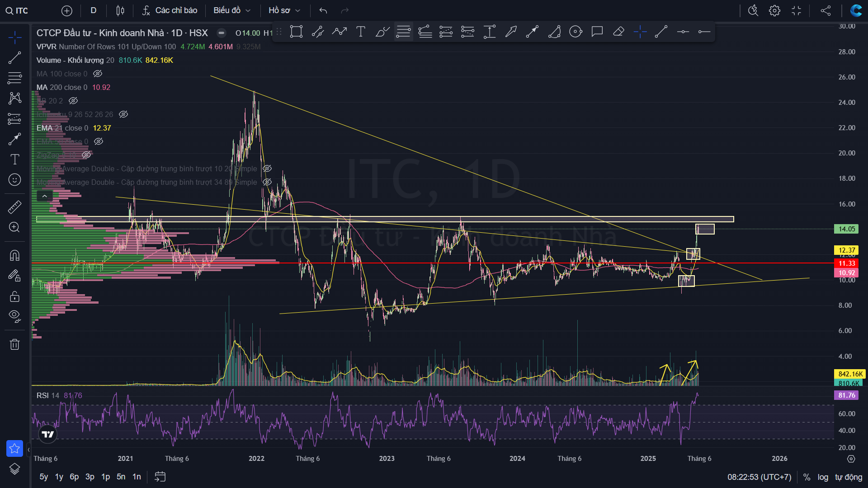Image resolution: width=868 pixels, height=488 pixels.
Task: Show the hidden MA 100 indicator
Action: click(x=98, y=74)
